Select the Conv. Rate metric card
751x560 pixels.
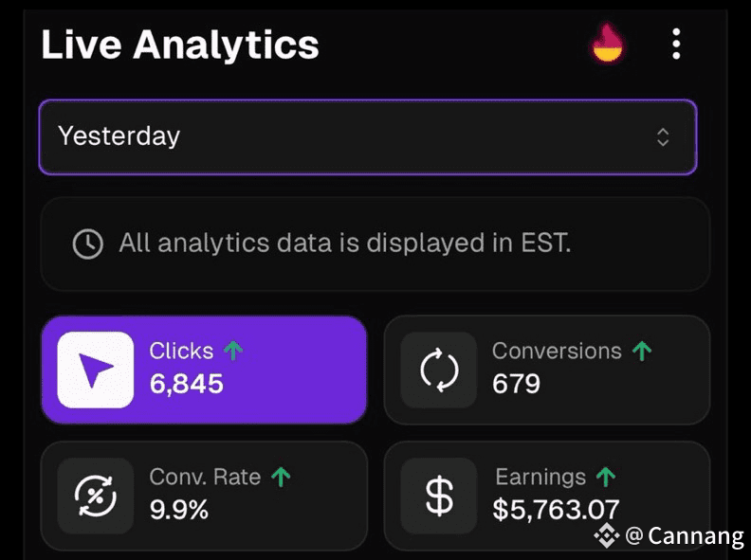click(x=204, y=496)
